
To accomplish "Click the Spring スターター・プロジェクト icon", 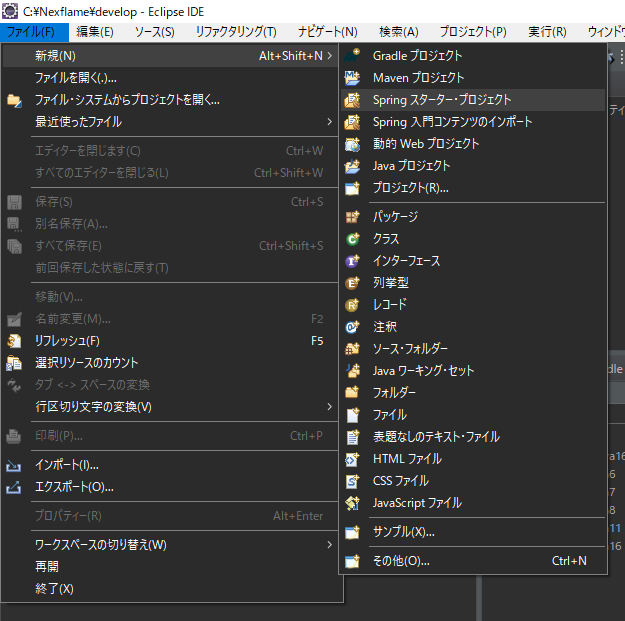I will pos(352,100).
